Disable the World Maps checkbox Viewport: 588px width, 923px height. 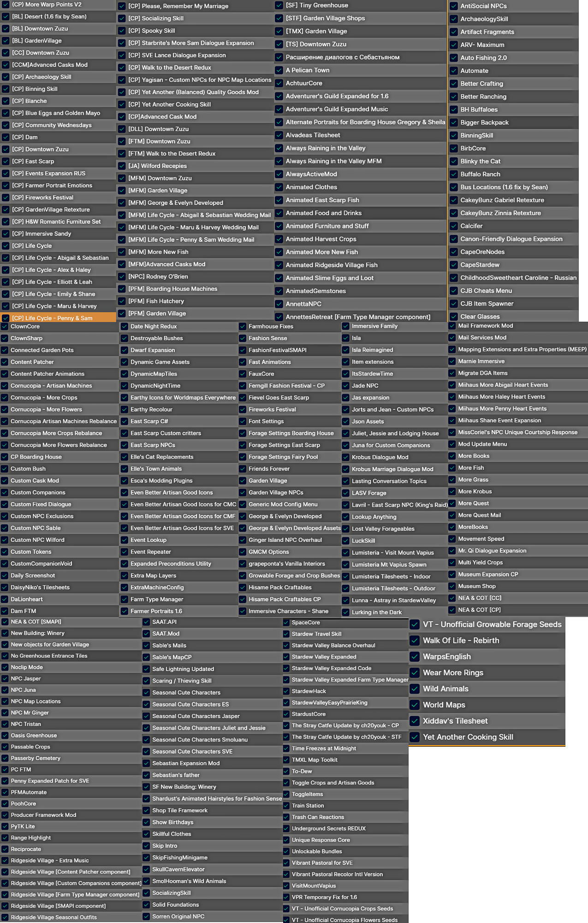415,705
